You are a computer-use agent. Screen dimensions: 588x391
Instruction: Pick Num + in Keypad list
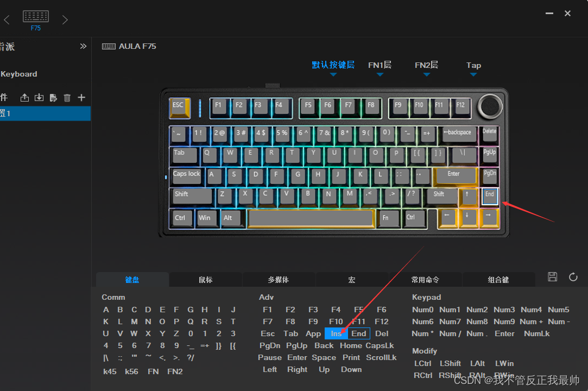(x=532, y=321)
